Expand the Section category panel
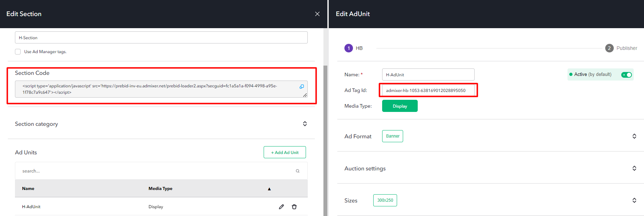Image resolution: width=644 pixels, height=216 pixels. tap(305, 124)
